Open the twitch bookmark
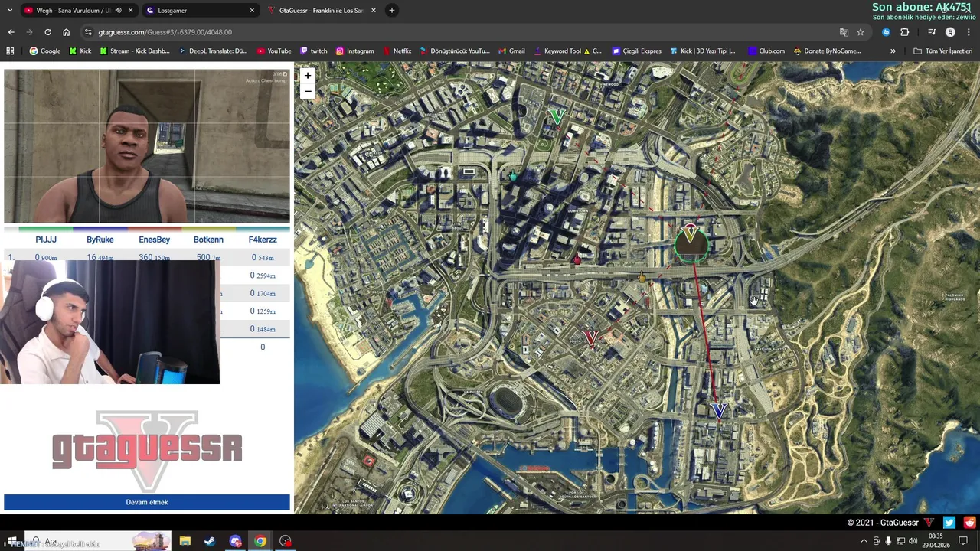The image size is (980, 551). click(313, 51)
